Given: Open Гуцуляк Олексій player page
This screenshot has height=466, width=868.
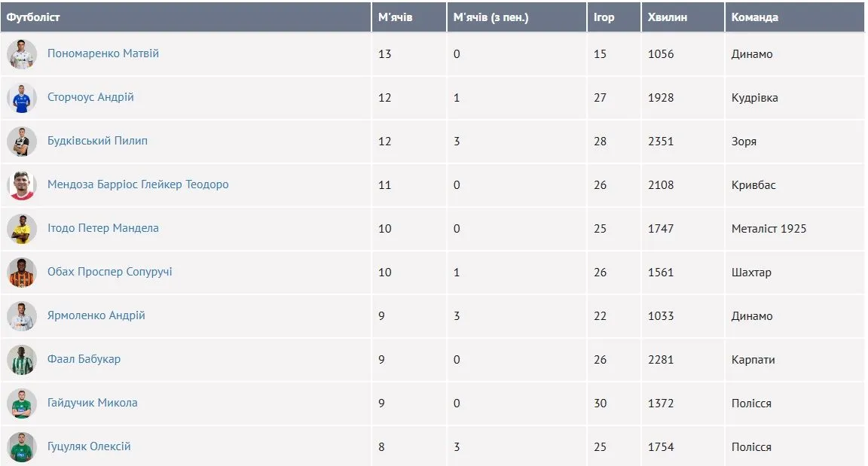Looking at the screenshot, I should tap(89, 446).
